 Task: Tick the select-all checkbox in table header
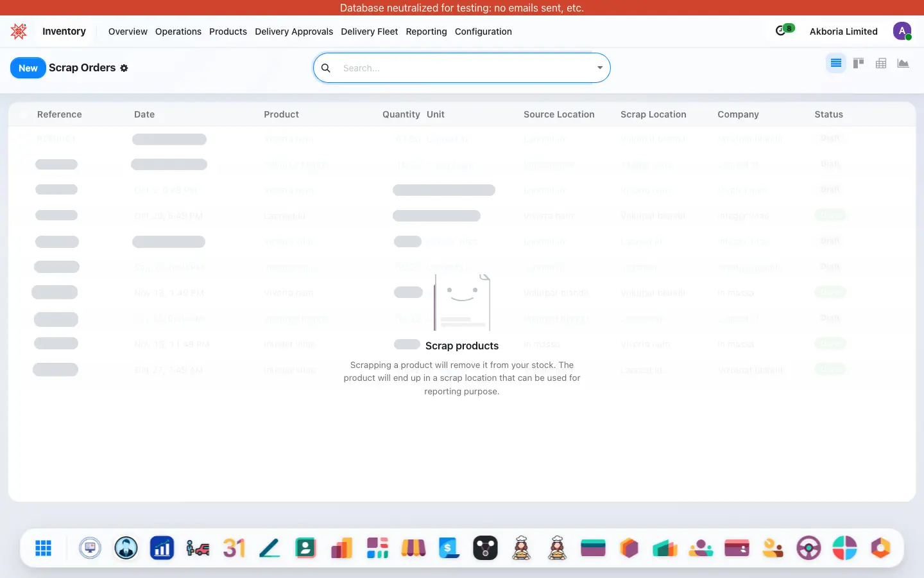(x=24, y=114)
